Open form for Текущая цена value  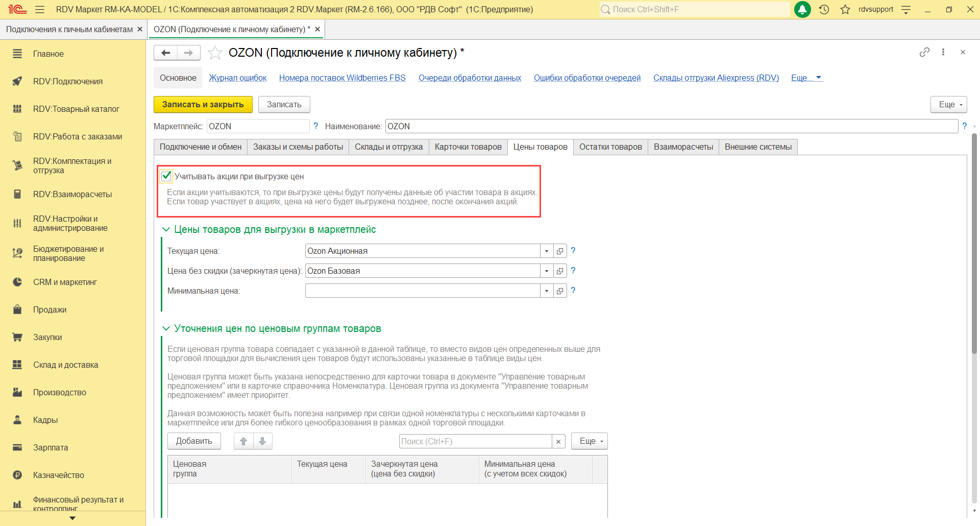[x=560, y=251]
